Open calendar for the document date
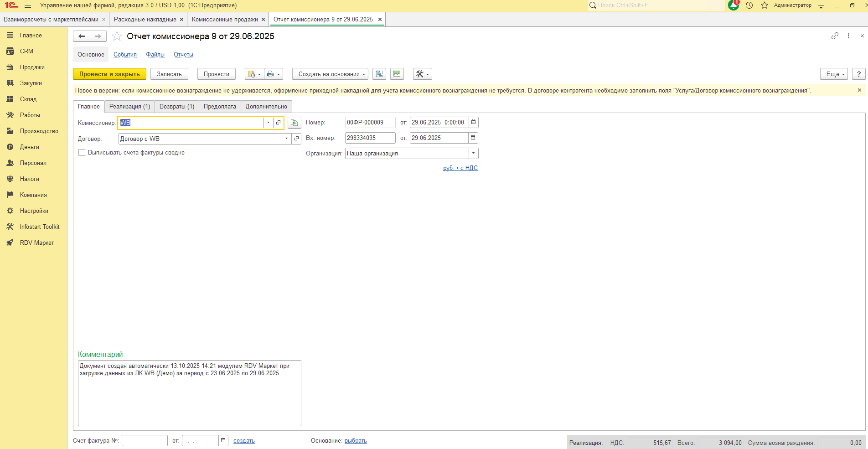 click(474, 122)
